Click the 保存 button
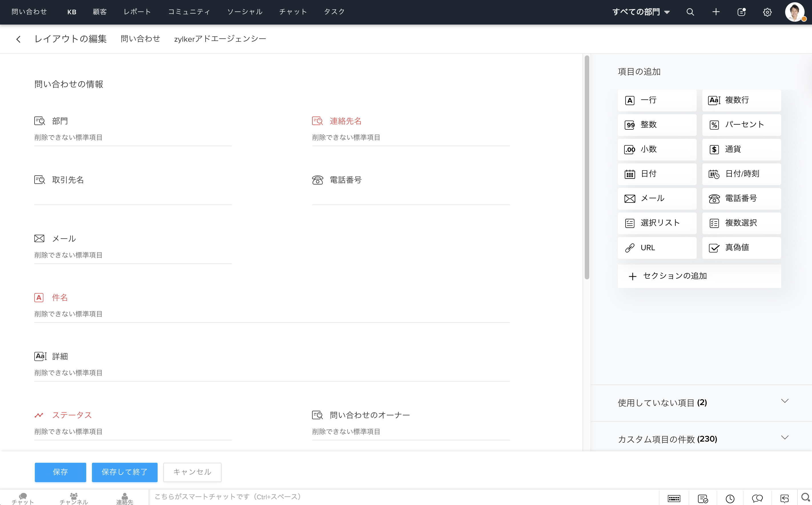Viewport: 812px width, 505px height. [x=61, y=472]
